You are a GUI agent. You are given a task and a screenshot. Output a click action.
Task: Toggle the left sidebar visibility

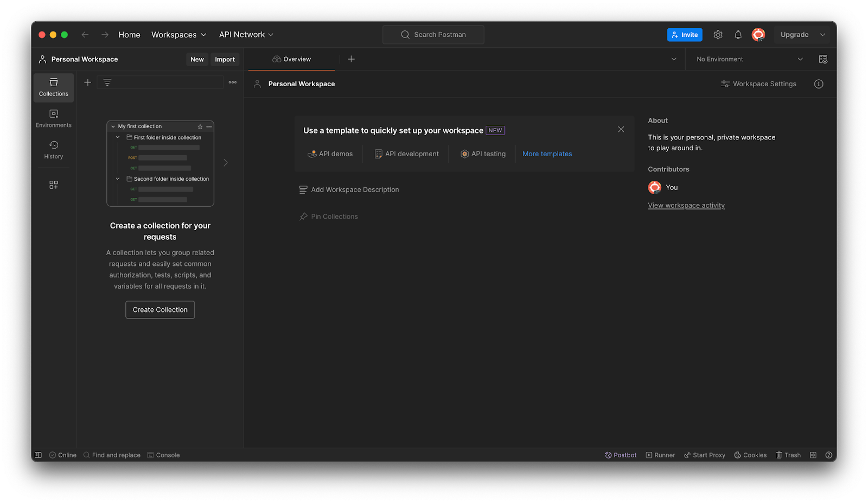tap(38, 455)
